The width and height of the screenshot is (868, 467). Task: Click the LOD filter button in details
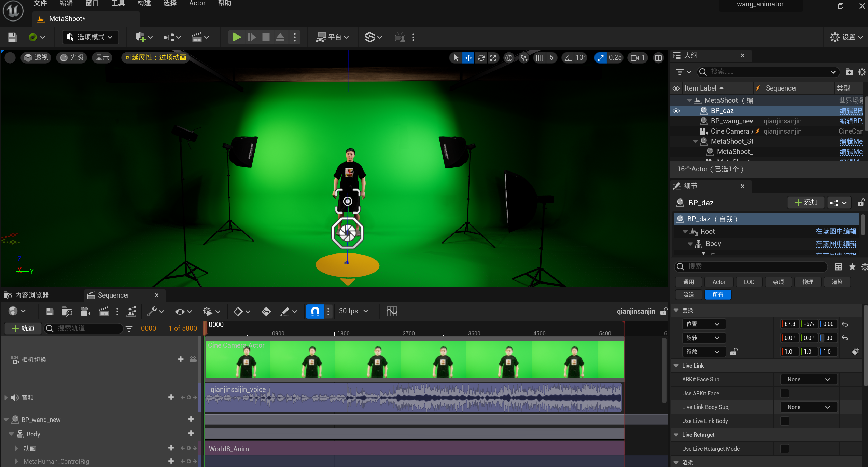pos(749,282)
